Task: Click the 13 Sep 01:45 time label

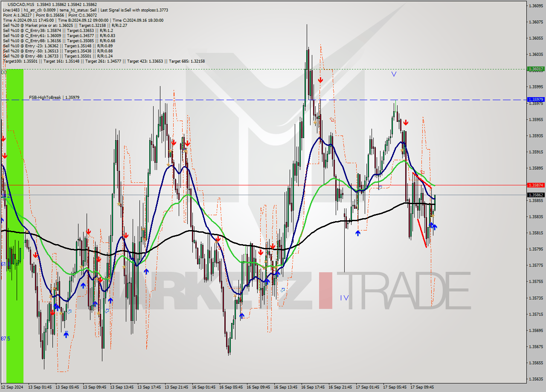Action: (x=40, y=387)
